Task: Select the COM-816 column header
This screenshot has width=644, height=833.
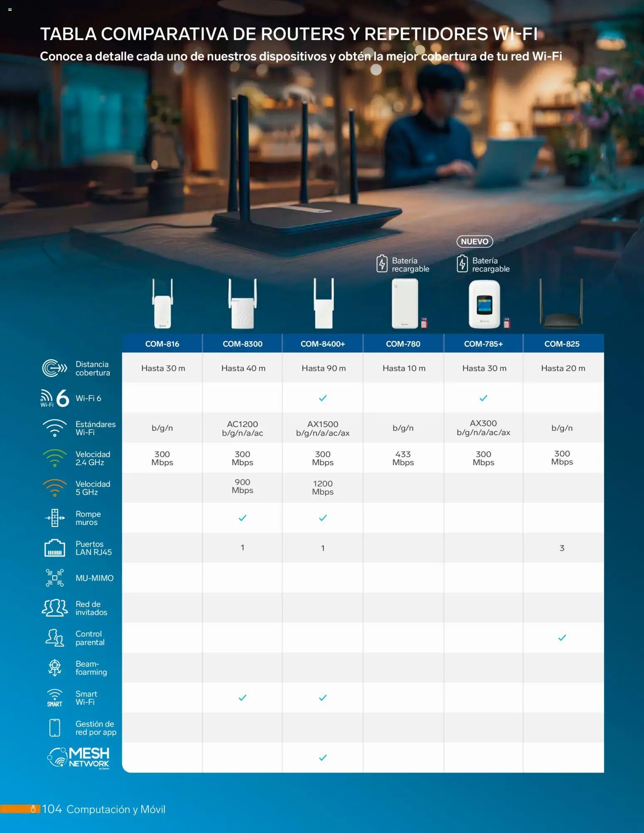Action: point(162,344)
